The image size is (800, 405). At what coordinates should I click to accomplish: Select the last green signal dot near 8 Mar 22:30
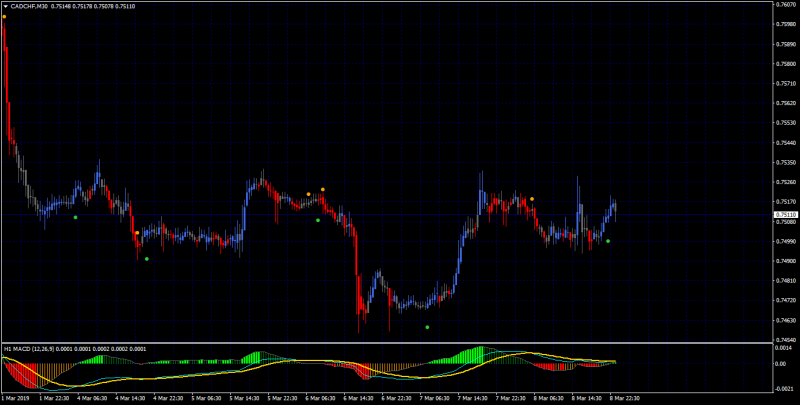pyautogui.click(x=608, y=241)
